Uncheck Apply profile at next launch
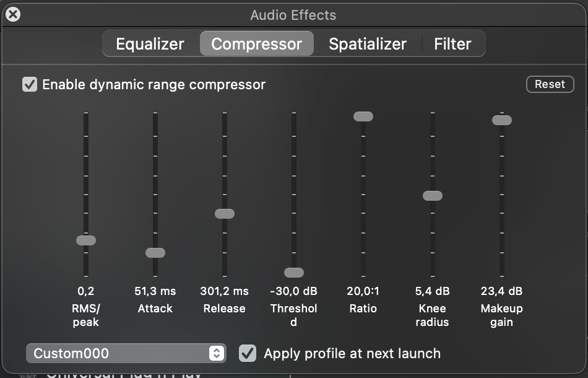This screenshot has height=378, width=588. pyautogui.click(x=248, y=353)
